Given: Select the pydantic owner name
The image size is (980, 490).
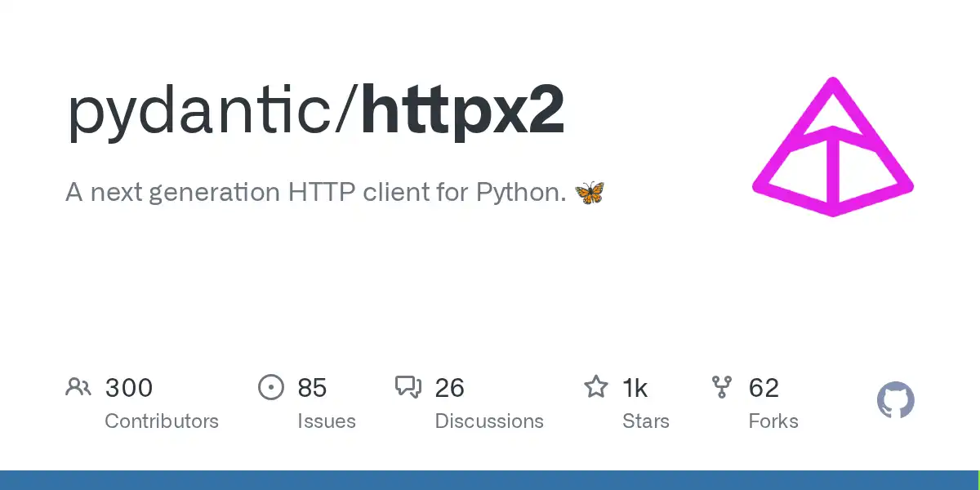Looking at the screenshot, I should 201,112.
